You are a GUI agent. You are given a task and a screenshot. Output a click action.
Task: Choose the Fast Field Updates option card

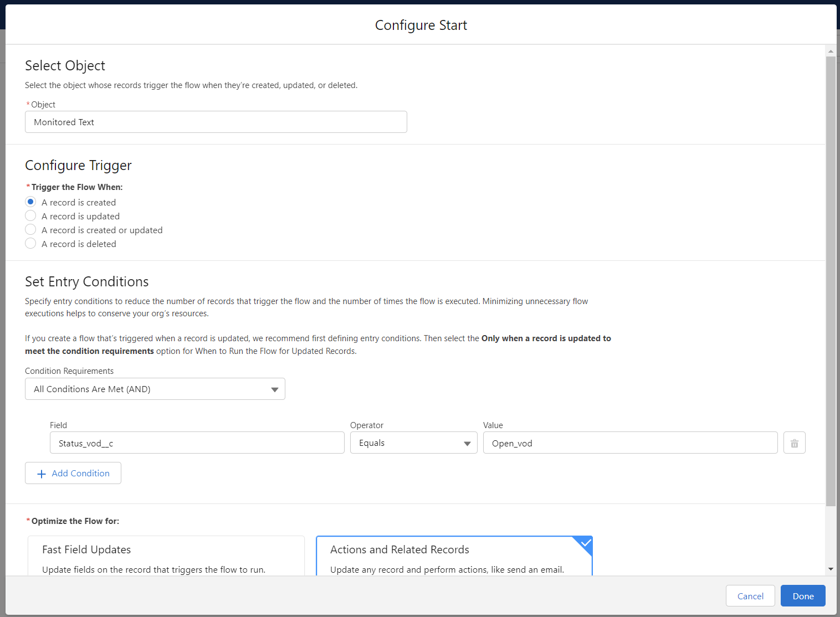pos(166,557)
